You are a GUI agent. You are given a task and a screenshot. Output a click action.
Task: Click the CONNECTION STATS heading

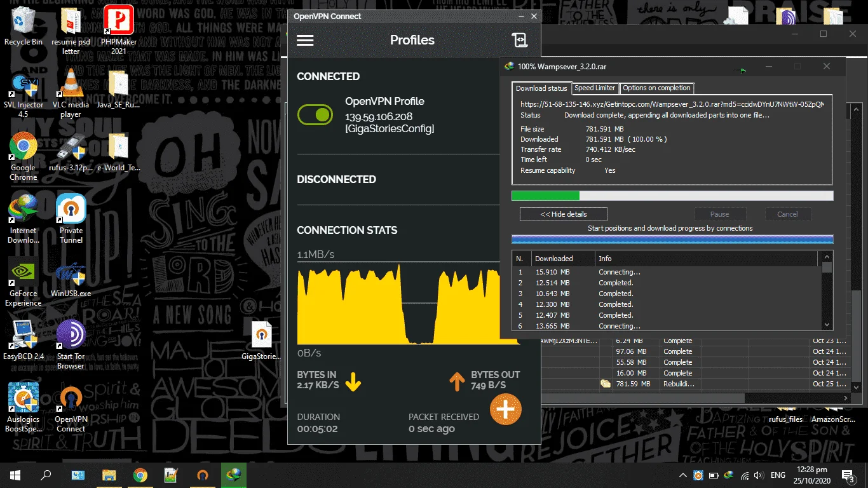[347, 230]
